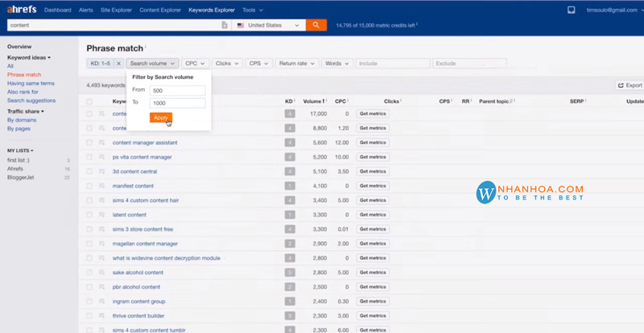Click KD badge for sake alcohol content

coord(290,273)
